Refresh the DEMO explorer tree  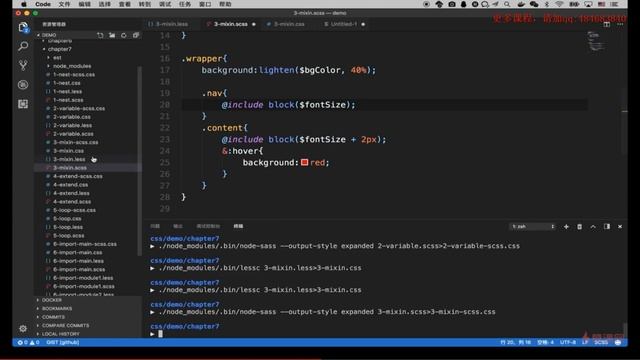[124, 35]
